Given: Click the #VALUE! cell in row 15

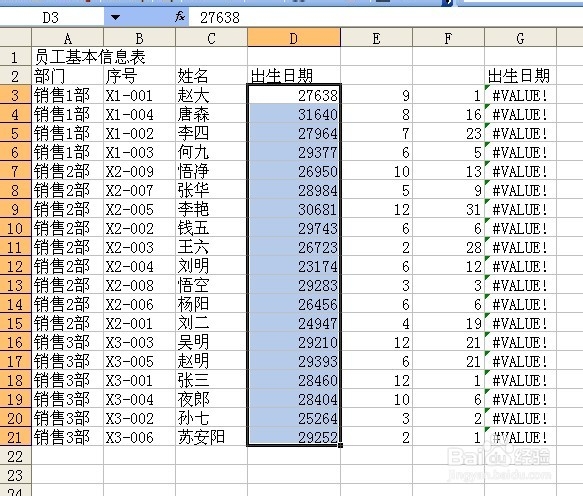Looking at the screenshot, I should [521, 323].
